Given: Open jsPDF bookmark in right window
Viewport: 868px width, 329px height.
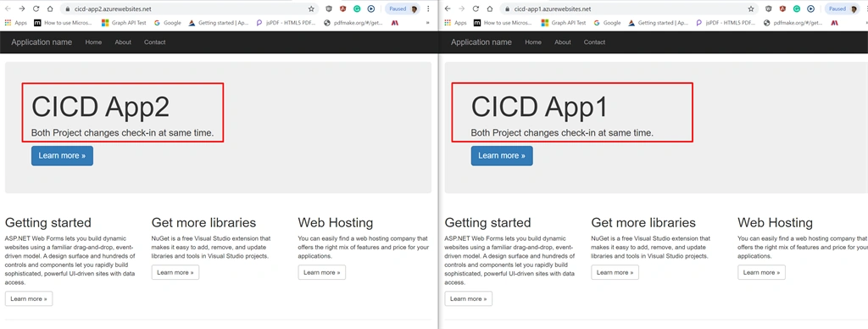Looking at the screenshot, I should click(726, 23).
